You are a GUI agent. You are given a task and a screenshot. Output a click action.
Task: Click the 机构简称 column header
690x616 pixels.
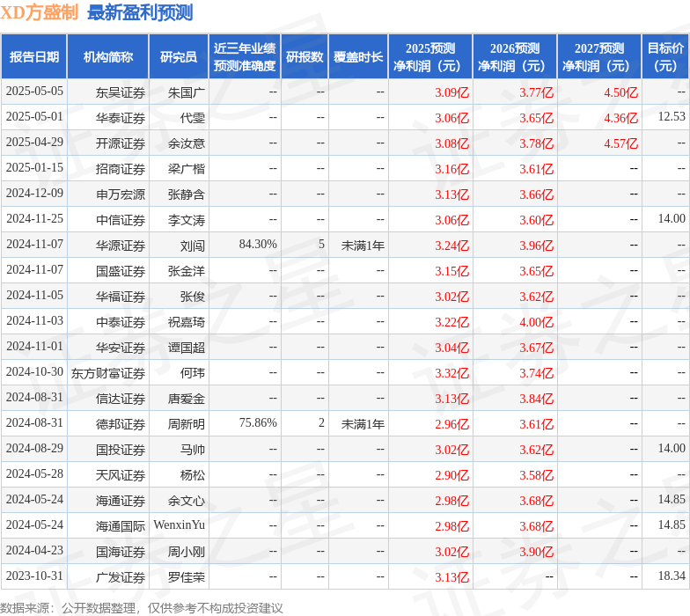(x=107, y=56)
